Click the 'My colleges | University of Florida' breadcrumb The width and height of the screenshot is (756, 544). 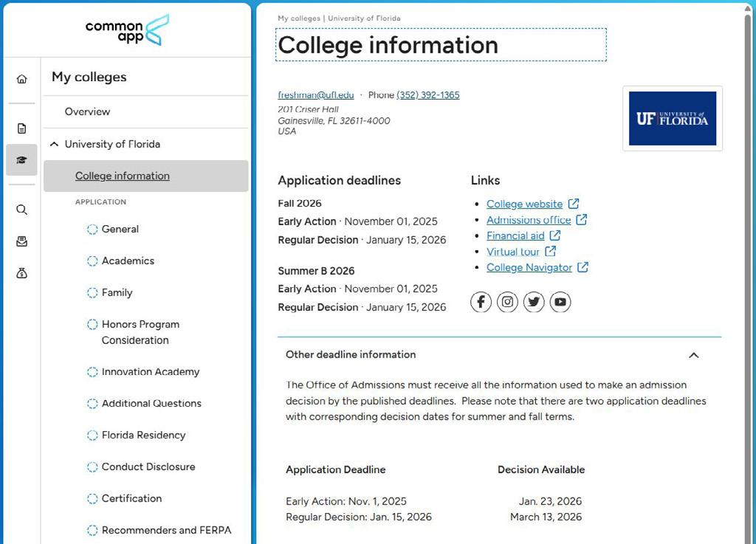[x=339, y=18]
